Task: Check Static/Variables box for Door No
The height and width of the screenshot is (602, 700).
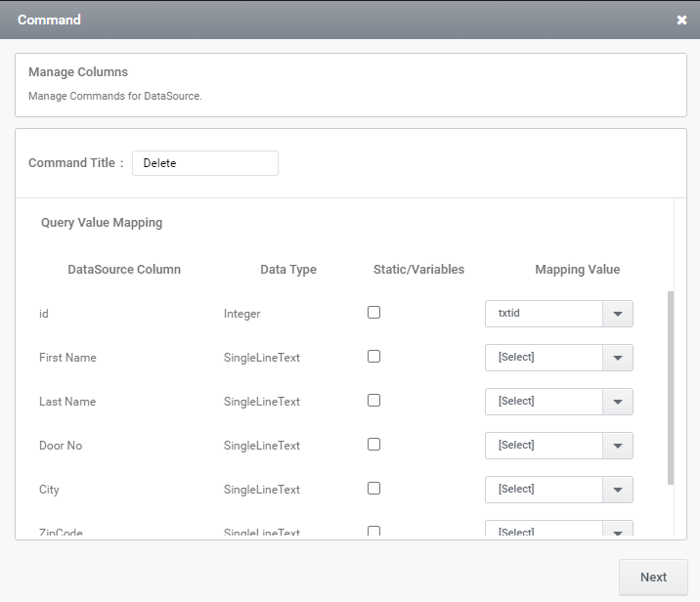Action: coord(373,445)
